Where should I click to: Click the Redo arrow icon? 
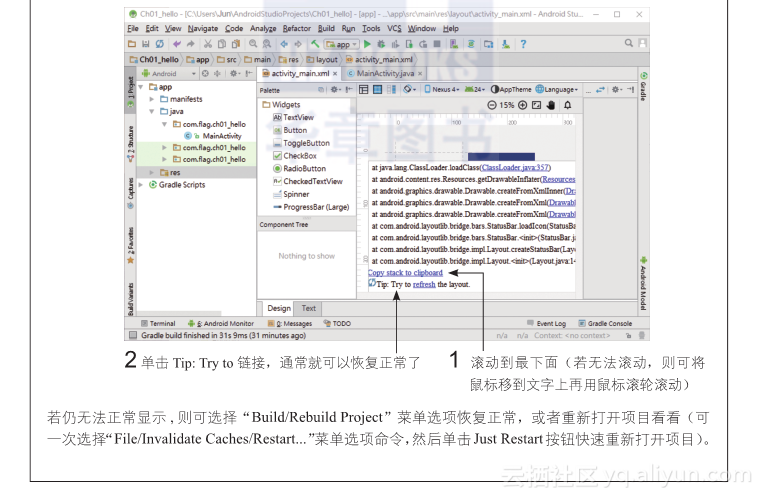pos(191,44)
